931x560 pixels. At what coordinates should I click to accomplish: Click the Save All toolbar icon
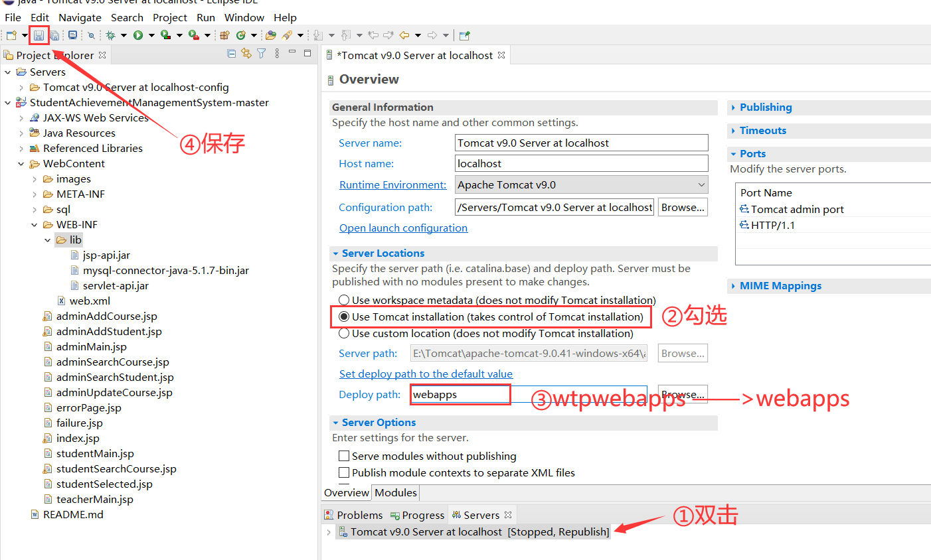pyautogui.click(x=54, y=35)
